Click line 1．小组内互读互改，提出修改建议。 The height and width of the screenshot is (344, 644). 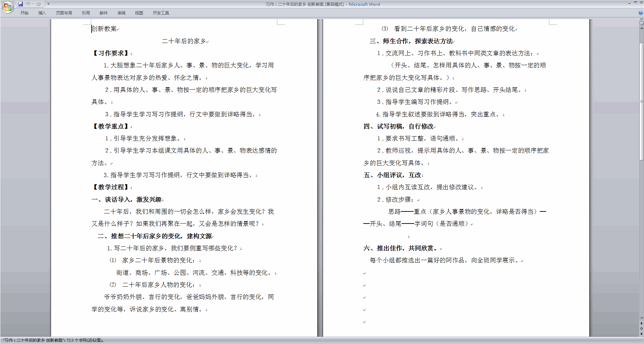(x=428, y=187)
